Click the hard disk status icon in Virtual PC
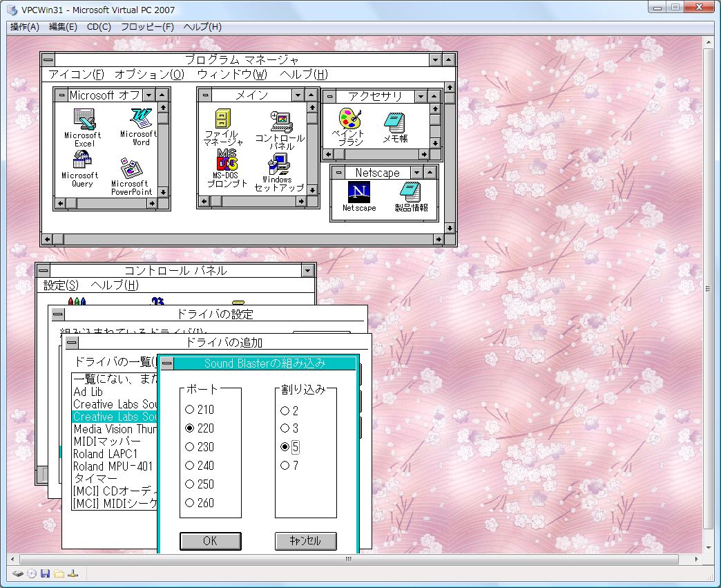This screenshot has width=721, height=588. pyautogui.click(x=18, y=573)
